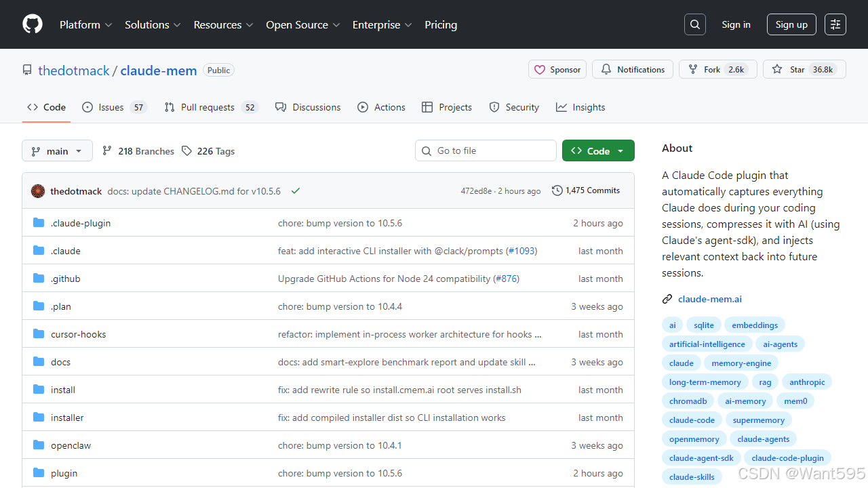This screenshot has width=868, height=488.
Task: Open the main branch selector dropdown
Action: pos(57,151)
